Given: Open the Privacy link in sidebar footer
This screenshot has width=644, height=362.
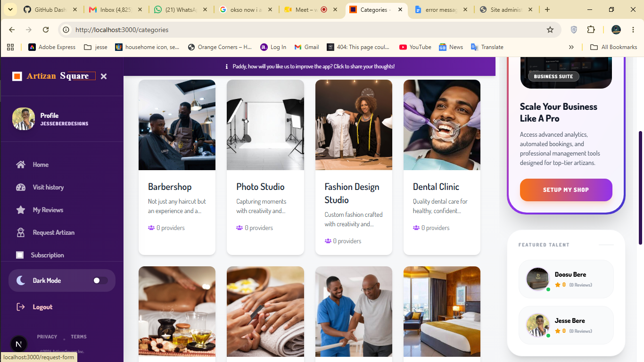Looking at the screenshot, I should (47, 337).
